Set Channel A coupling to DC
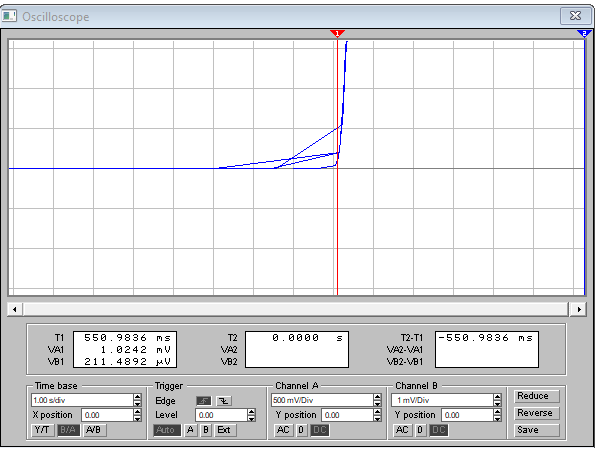 (x=320, y=430)
